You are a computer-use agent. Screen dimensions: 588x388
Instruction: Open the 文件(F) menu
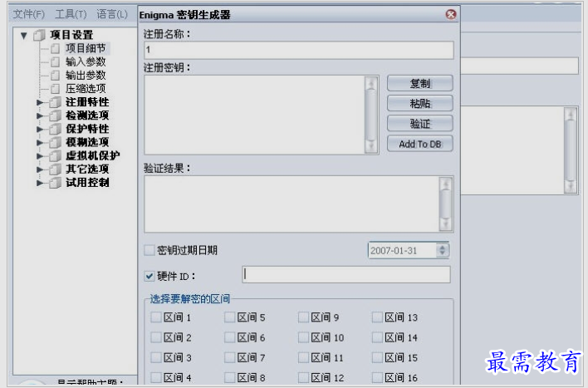(x=29, y=14)
